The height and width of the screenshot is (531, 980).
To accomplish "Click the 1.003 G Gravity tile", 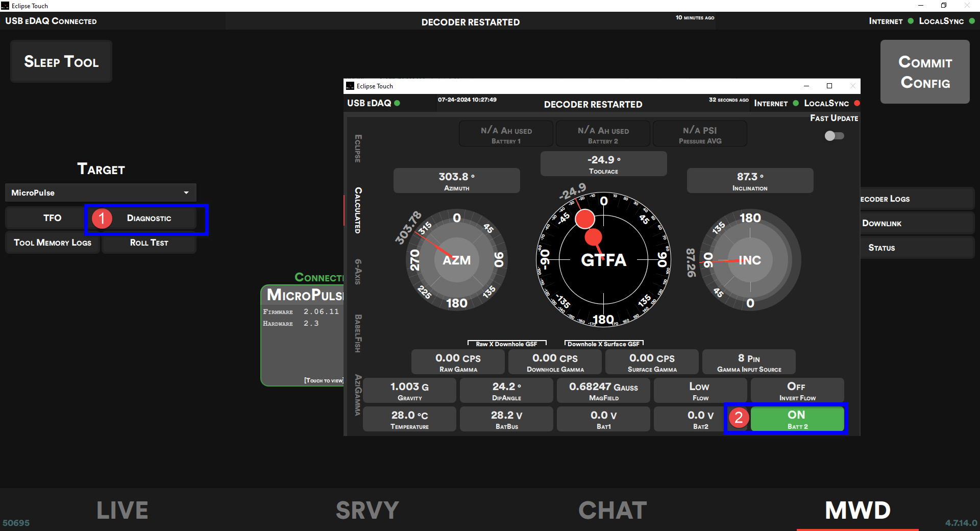I will [409, 391].
